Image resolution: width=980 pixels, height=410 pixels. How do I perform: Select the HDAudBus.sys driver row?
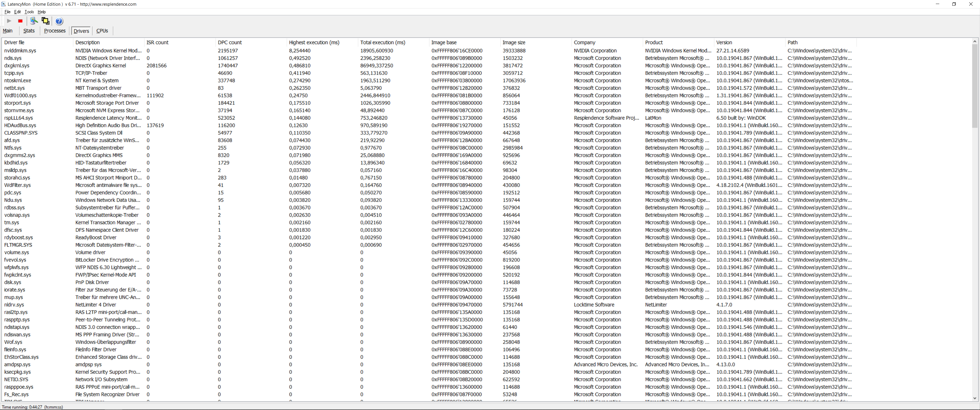[x=20, y=125]
